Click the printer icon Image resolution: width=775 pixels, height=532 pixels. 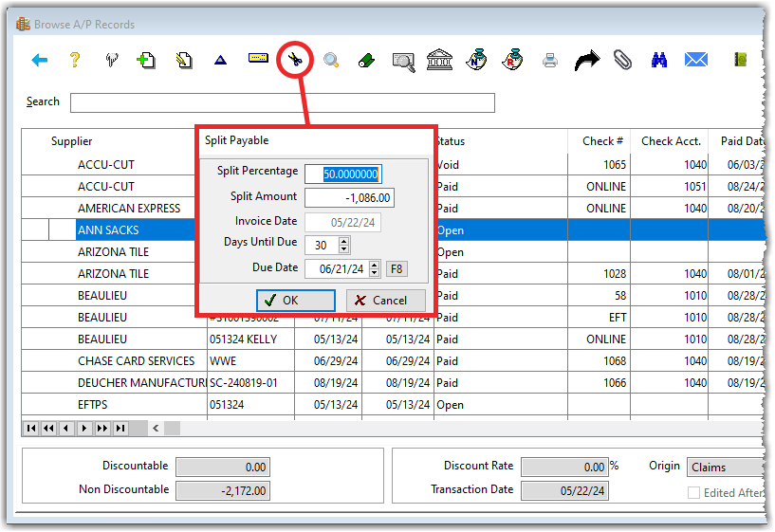549,61
